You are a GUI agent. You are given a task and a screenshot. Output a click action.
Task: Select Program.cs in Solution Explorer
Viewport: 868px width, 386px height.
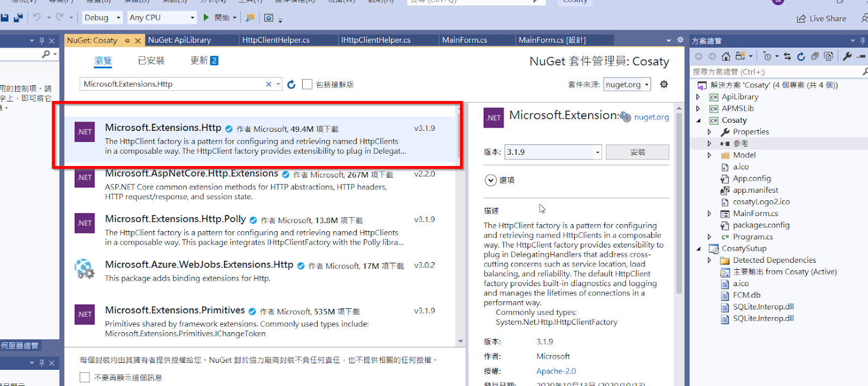753,237
